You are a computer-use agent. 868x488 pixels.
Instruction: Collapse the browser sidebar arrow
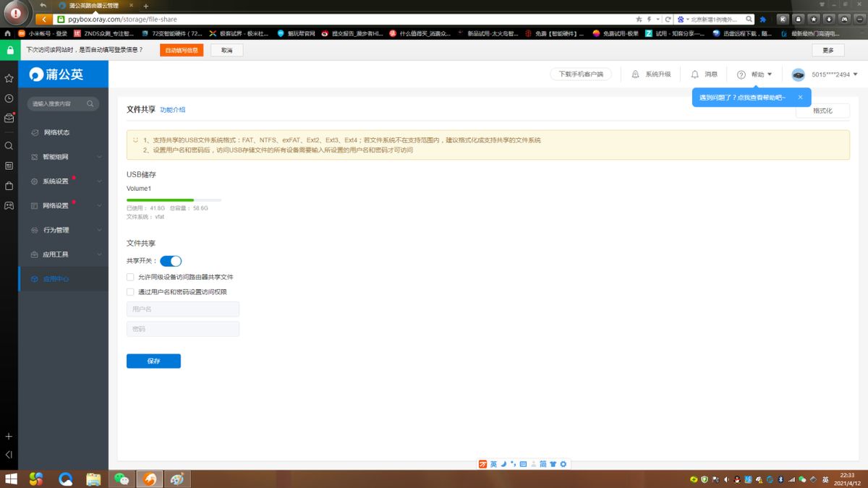pyautogui.click(x=9, y=455)
